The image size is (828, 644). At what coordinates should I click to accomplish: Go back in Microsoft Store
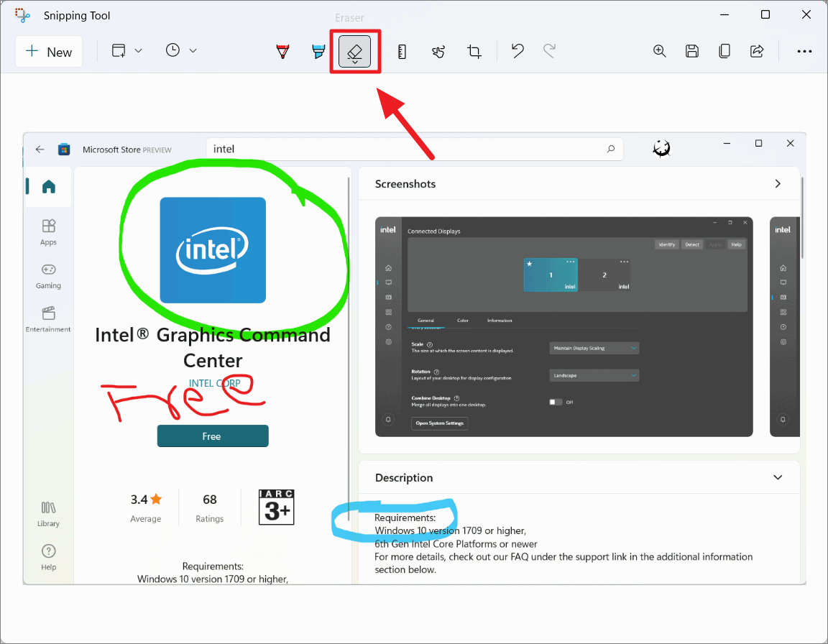coord(40,149)
